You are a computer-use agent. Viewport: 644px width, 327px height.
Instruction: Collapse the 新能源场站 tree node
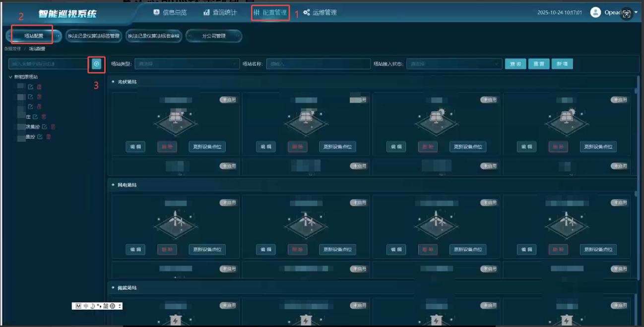coord(11,77)
